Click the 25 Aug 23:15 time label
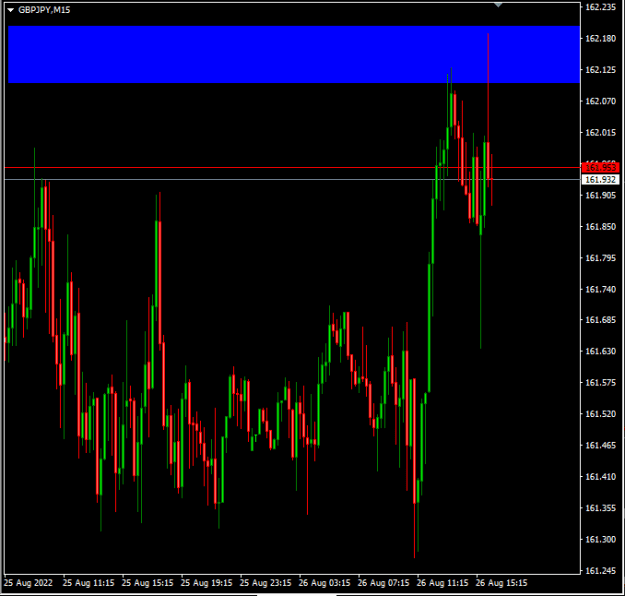This screenshot has height=596, width=625. [x=265, y=583]
